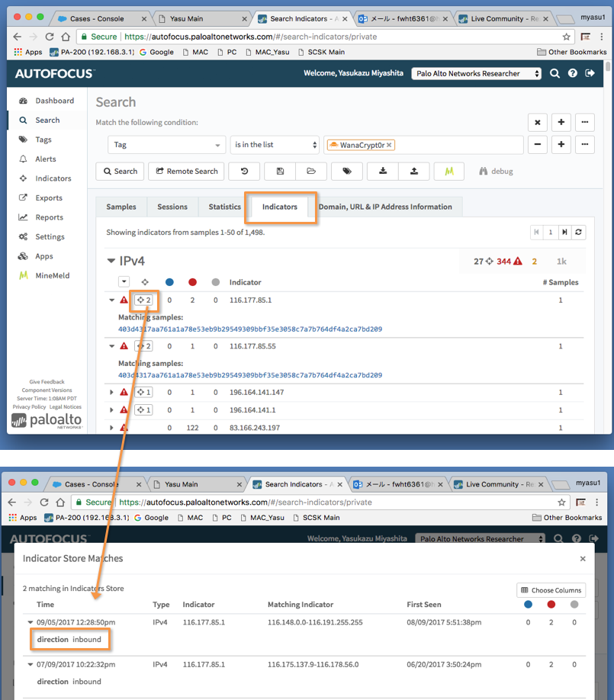
Task: Click the home icon in the lower browser window
Action: [60, 503]
